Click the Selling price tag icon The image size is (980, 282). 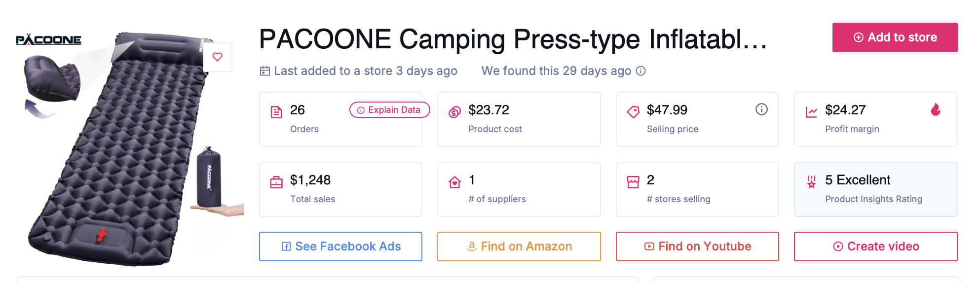pos(633,112)
